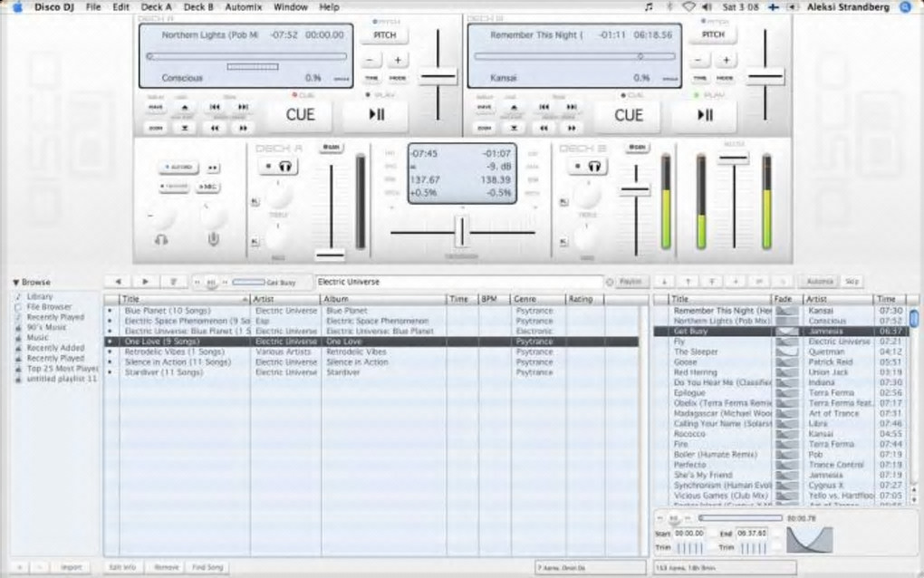Click the Deck A pitch slider handle
This screenshot has width=924, height=578.
pos(438,77)
